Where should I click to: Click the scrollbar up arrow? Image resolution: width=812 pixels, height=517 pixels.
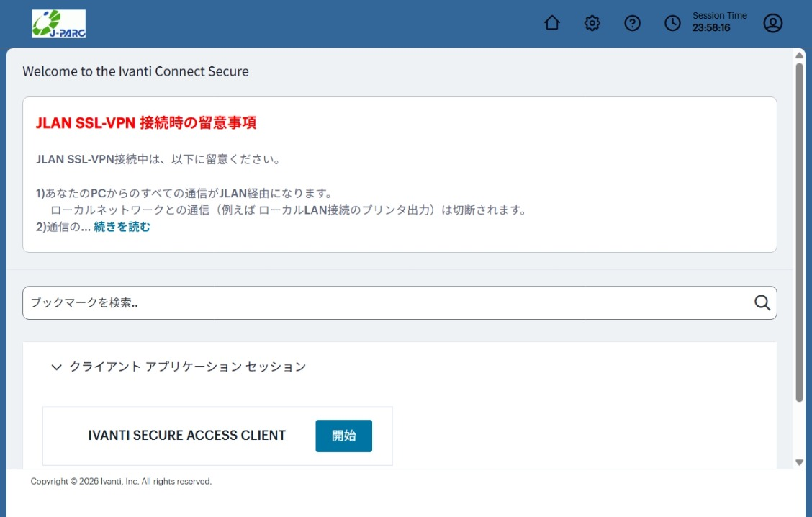coord(799,55)
